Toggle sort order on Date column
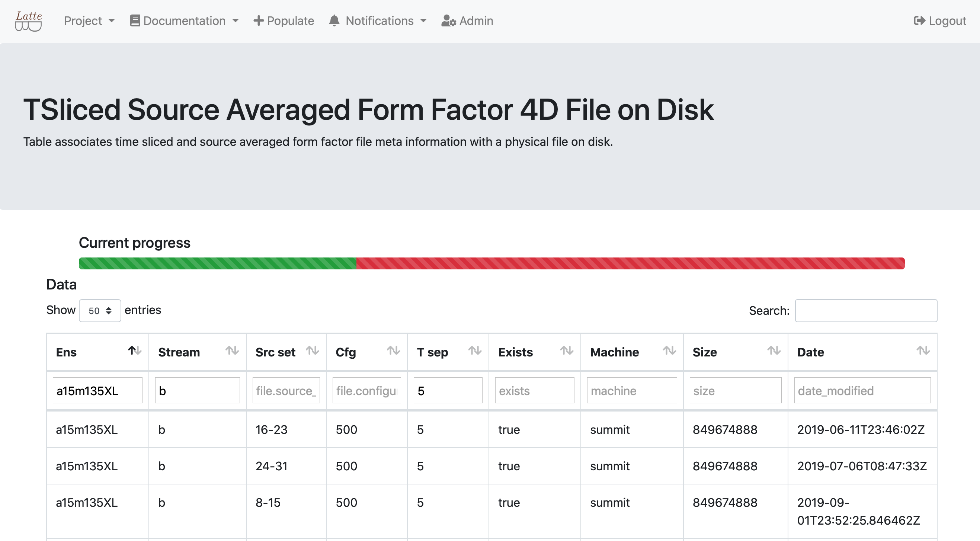This screenshot has height=541, width=980. [x=923, y=350]
